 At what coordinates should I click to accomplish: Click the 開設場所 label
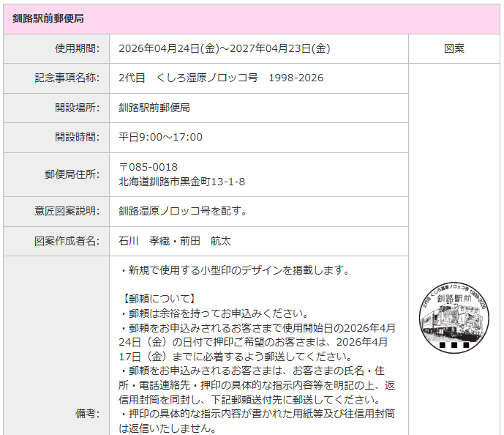tap(77, 108)
